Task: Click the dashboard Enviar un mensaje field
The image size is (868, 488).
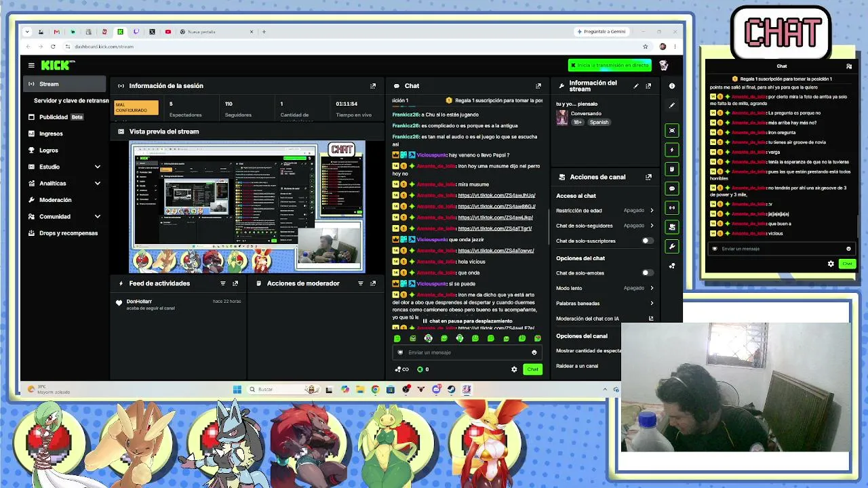Action: point(467,352)
